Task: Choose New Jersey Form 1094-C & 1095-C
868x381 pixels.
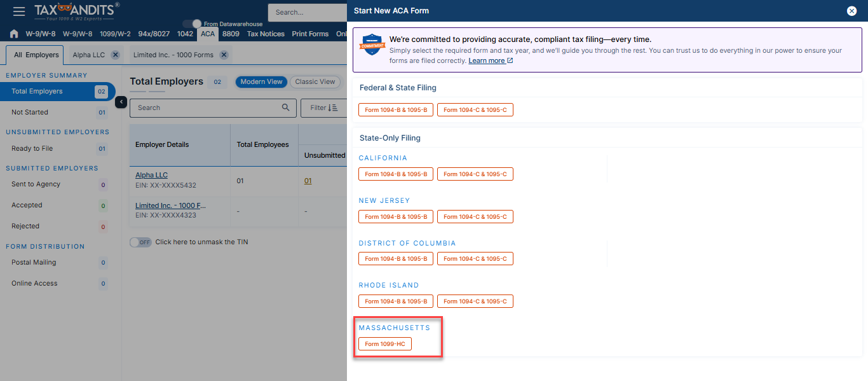Action: (475, 217)
